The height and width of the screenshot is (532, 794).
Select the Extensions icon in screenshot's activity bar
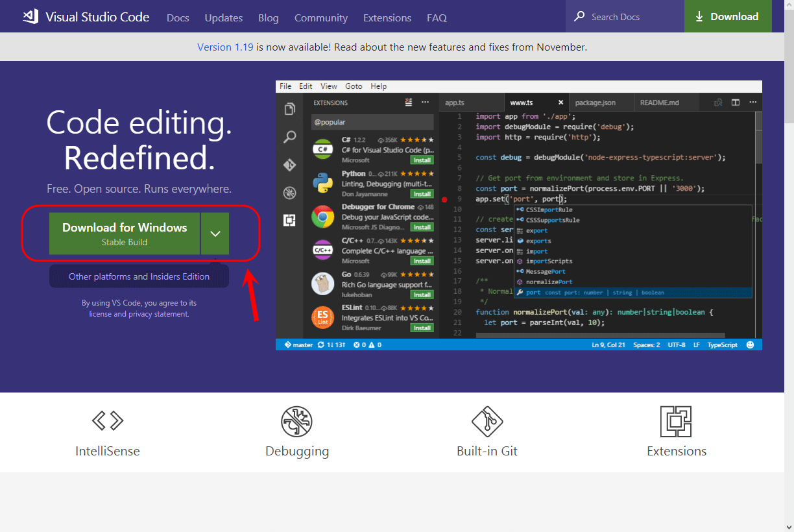(x=289, y=221)
